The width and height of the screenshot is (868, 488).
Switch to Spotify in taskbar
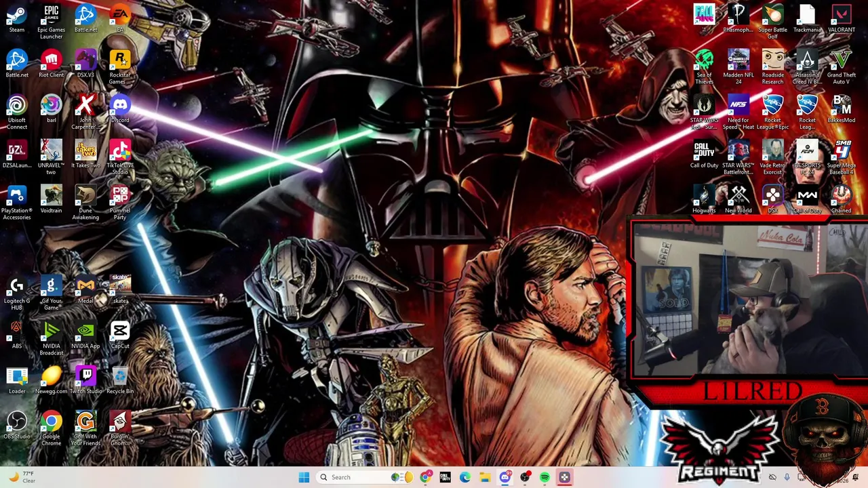[545, 477]
